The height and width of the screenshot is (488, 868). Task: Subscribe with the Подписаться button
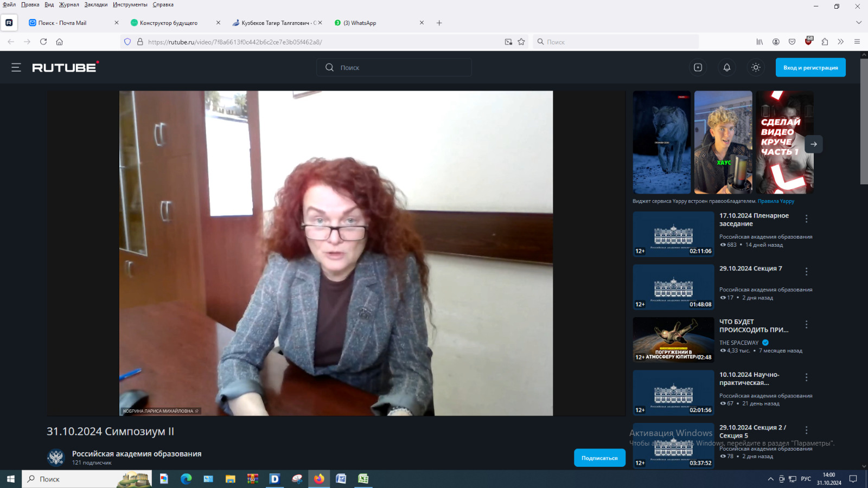[x=599, y=458]
